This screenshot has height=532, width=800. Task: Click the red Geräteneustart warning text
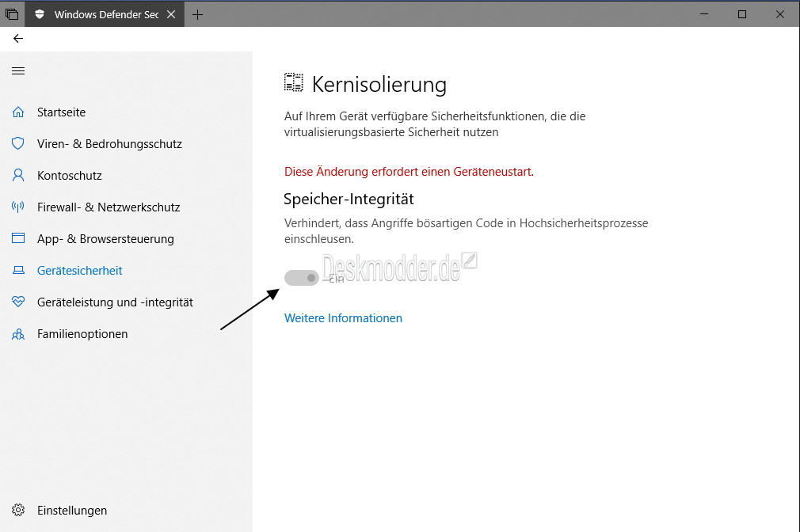point(409,172)
